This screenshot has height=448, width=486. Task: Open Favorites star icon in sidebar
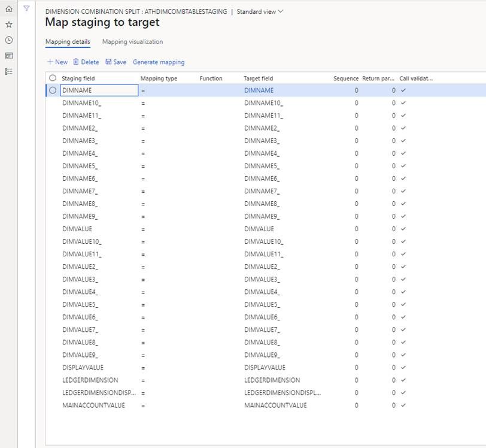(8, 25)
